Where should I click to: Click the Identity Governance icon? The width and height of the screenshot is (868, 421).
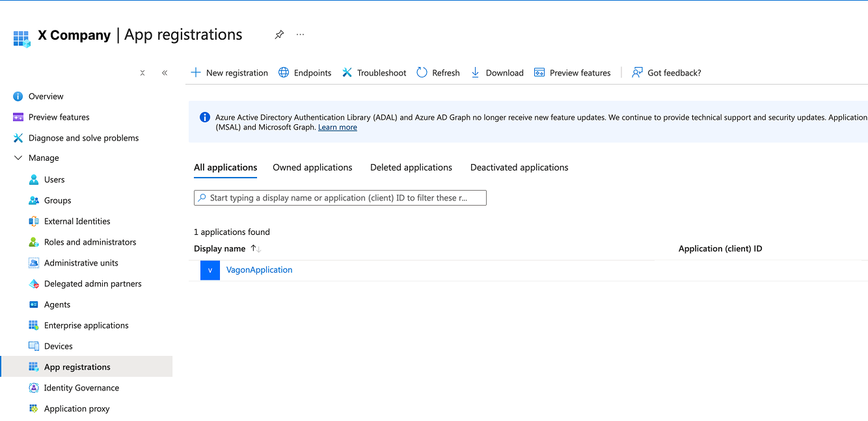(x=34, y=388)
